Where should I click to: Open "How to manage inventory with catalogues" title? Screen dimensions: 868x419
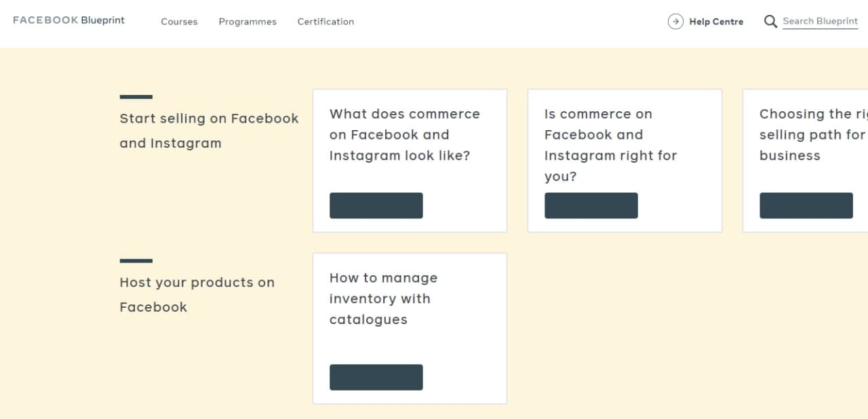(383, 298)
